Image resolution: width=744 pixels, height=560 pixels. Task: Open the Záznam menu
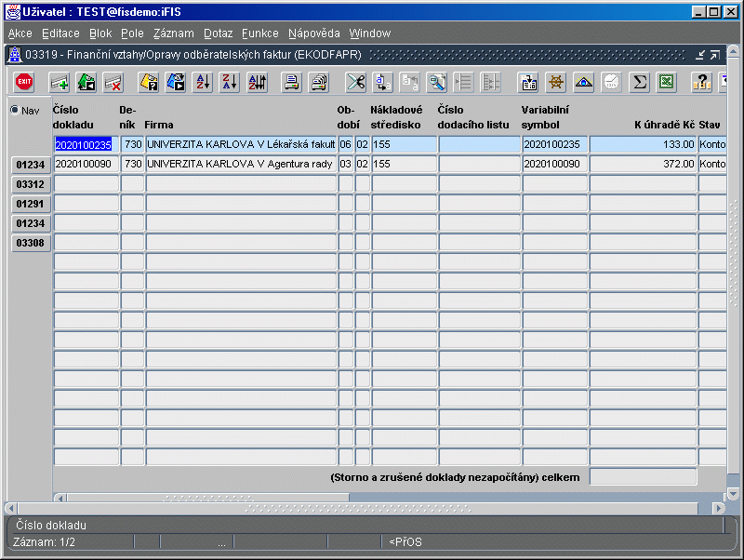click(174, 33)
